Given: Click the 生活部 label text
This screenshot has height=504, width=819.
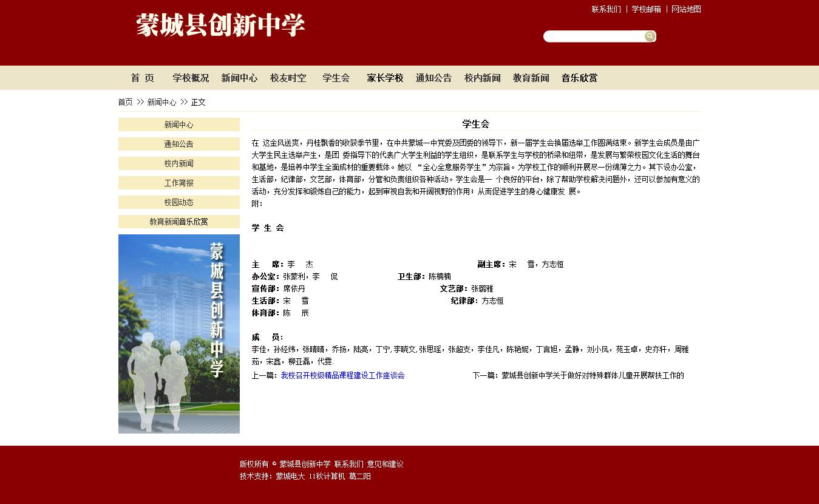Looking at the screenshot, I should click(x=266, y=301).
